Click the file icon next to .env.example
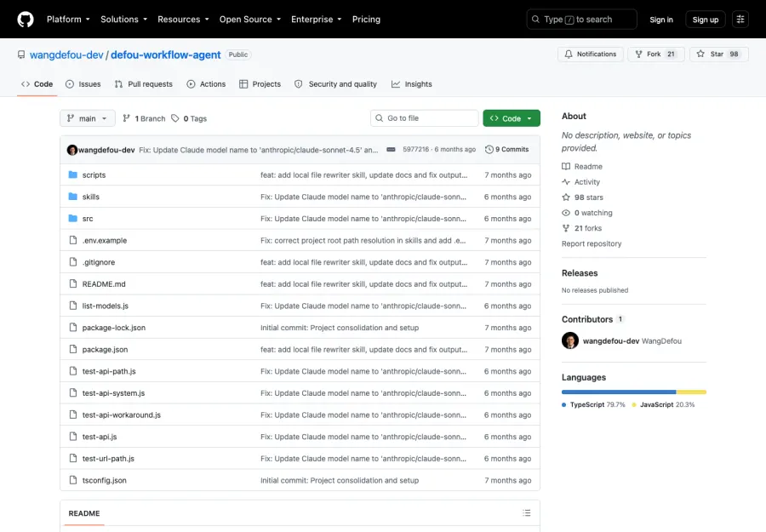Image resolution: width=766 pixels, height=532 pixels. coord(73,240)
